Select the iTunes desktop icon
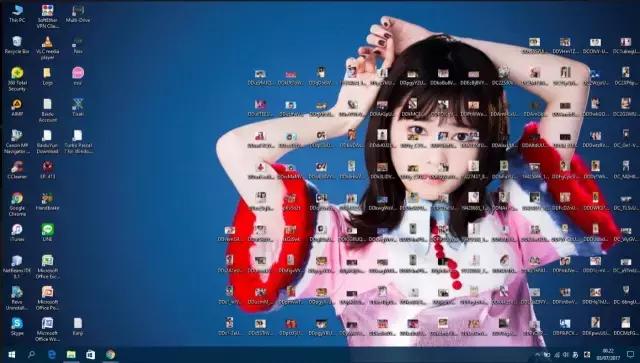This screenshot has width=640, height=363. 17,233
